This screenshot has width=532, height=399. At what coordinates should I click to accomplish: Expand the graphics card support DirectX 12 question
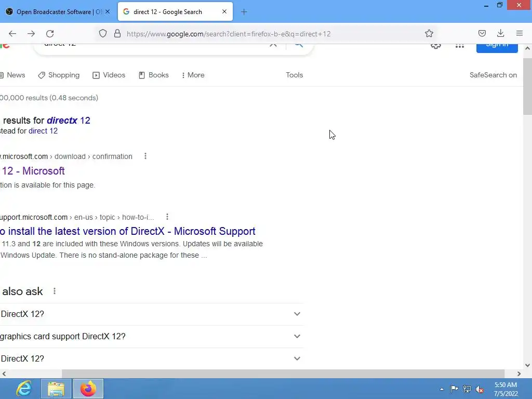pos(151,336)
